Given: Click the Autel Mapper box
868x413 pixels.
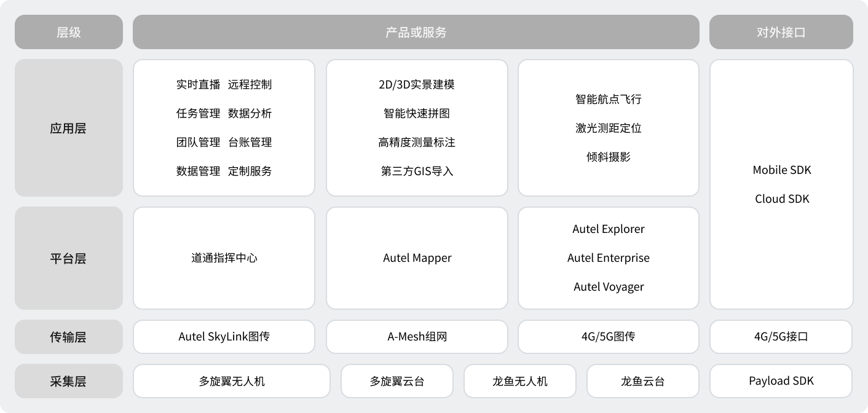Looking at the screenshot, I should (417, 258).
